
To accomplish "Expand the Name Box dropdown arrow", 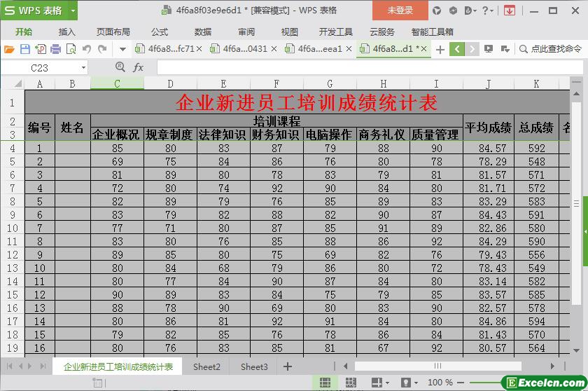I will point(83,68).
